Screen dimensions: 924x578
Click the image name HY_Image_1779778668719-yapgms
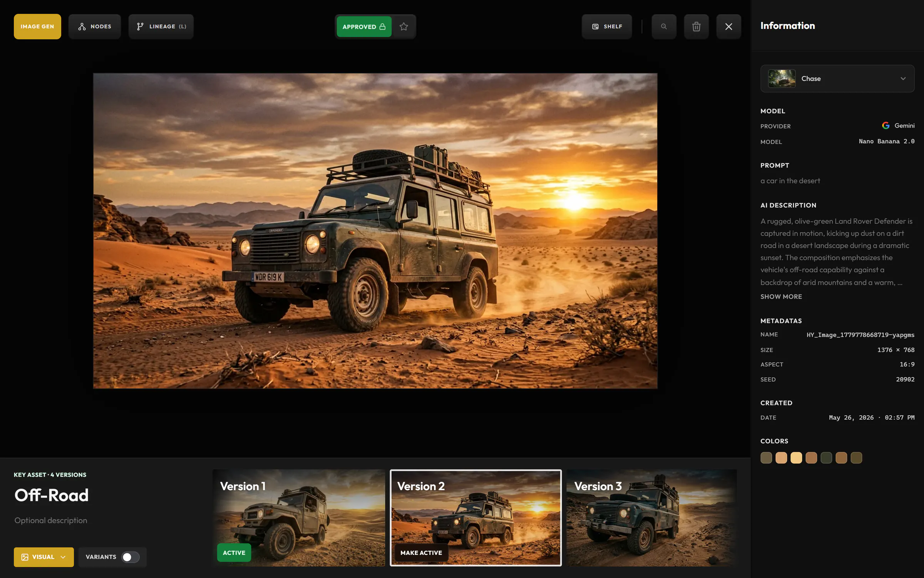coord(860,335)
